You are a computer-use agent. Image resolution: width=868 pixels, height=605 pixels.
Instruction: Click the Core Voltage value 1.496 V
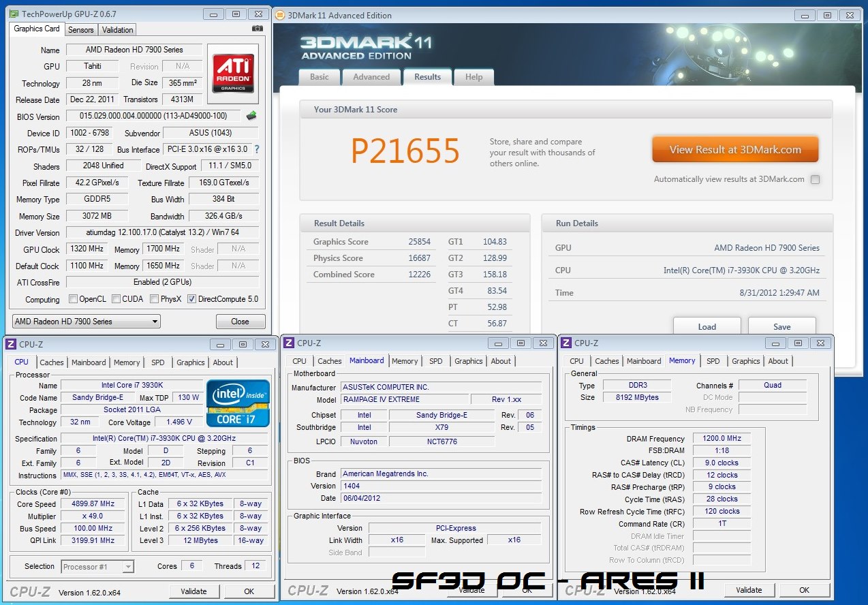pyautogui.click(x=178, y=422)
